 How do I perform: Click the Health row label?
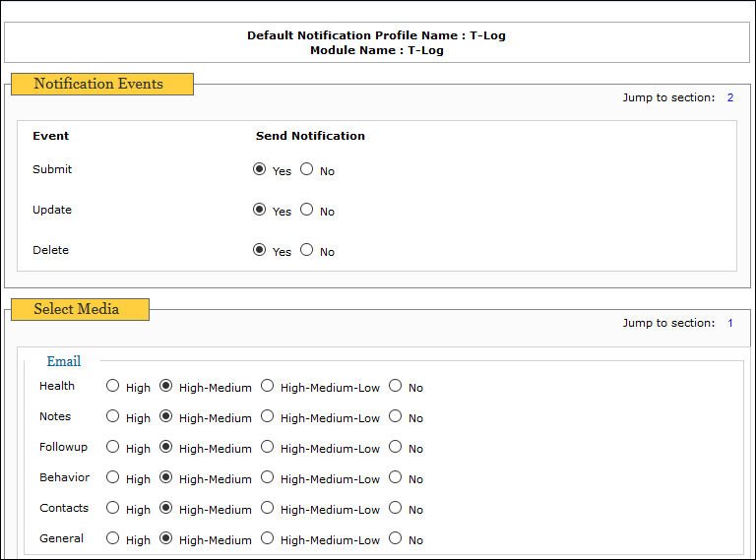[x=57, y=386]
